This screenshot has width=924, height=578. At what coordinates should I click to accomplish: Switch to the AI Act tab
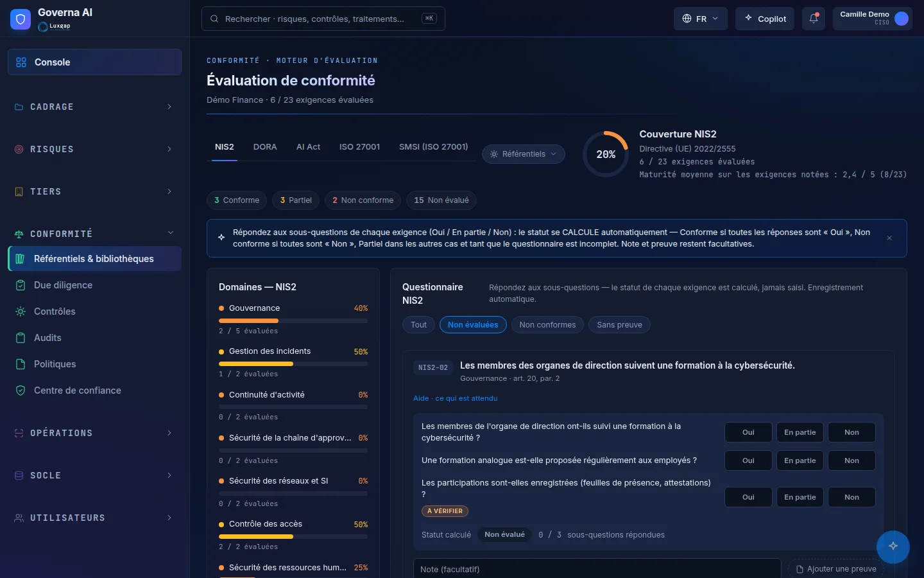coord(308,147)
